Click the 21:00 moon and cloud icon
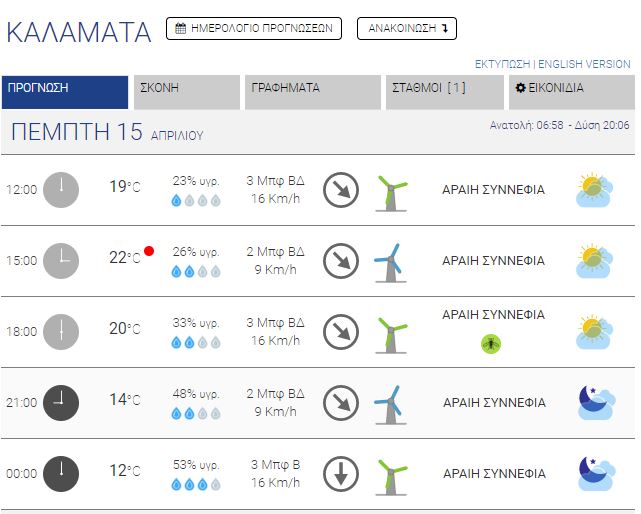This screenshot has width=641, height=514. click(596, 403)
